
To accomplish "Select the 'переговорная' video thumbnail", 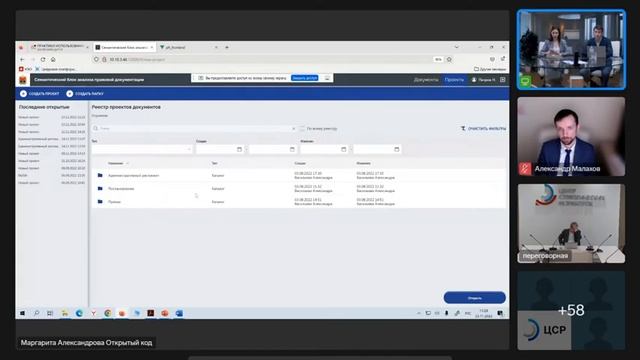I will coord(571,223).
